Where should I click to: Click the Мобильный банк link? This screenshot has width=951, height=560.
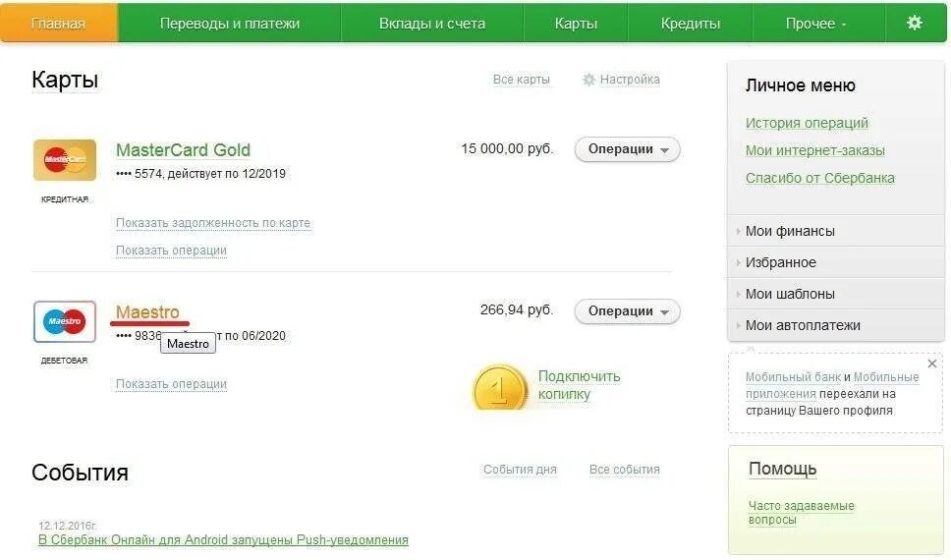pyautogui.click(x=793, y=376)
